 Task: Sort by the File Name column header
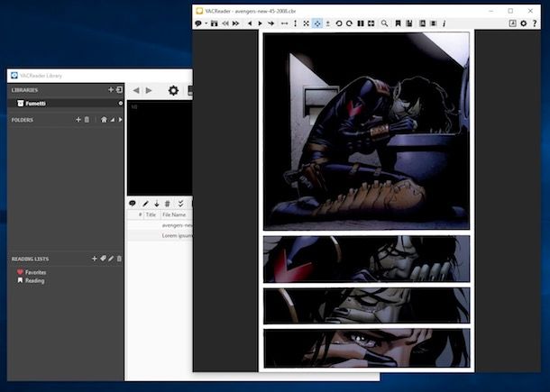(174, 214)
